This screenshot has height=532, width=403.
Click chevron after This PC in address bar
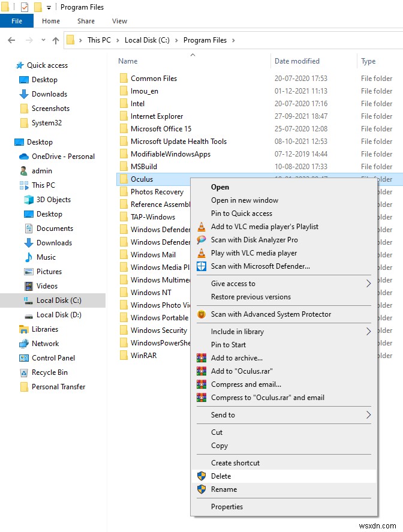(118, 40)
